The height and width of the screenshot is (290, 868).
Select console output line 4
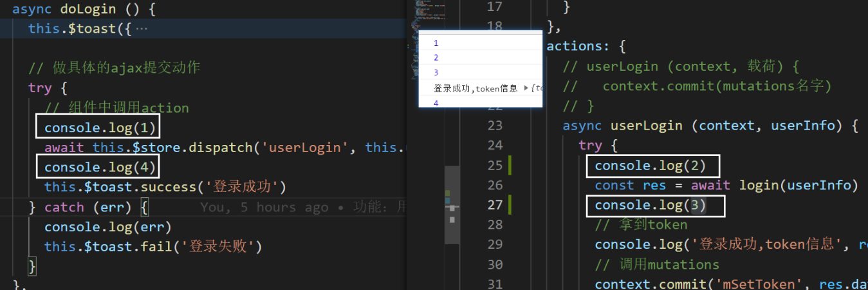(x=436, y=102)
